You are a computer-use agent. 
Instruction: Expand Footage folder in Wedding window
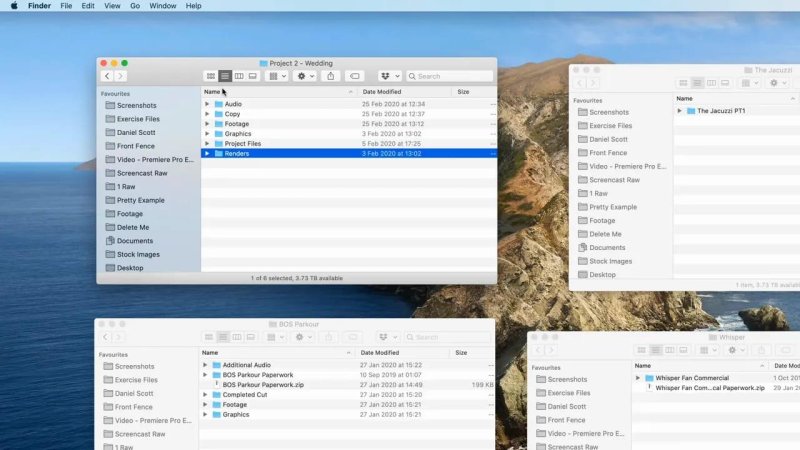[x=207, y=124]
